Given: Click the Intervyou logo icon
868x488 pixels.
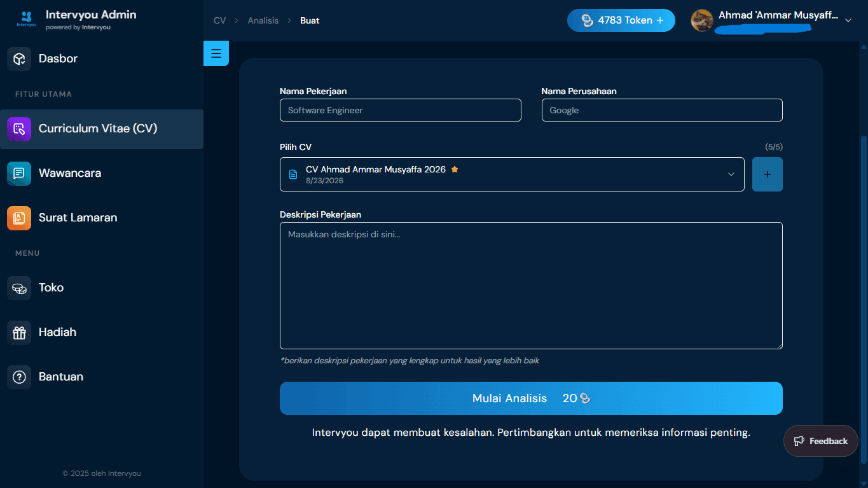Looking at the screenshot, I should pyautogui.click(x=27, y=19).
